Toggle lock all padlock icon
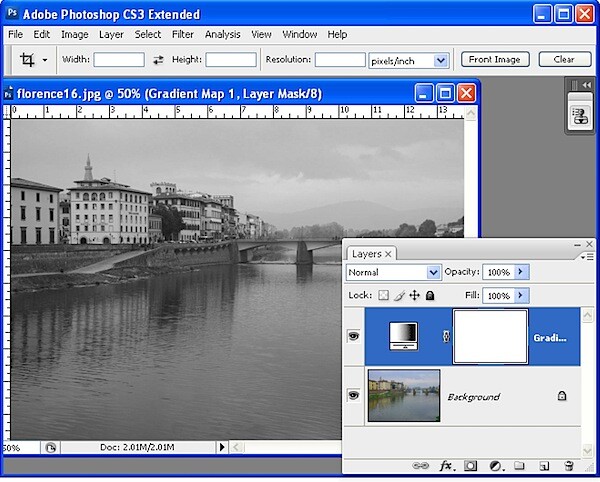This screenshot has height=482, width=600. tap(430, 295)
